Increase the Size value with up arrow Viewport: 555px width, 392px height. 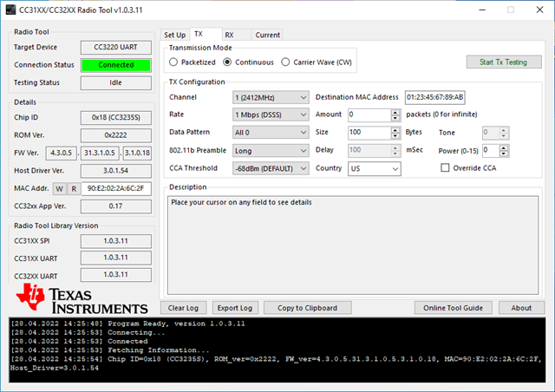pos(395,129)
